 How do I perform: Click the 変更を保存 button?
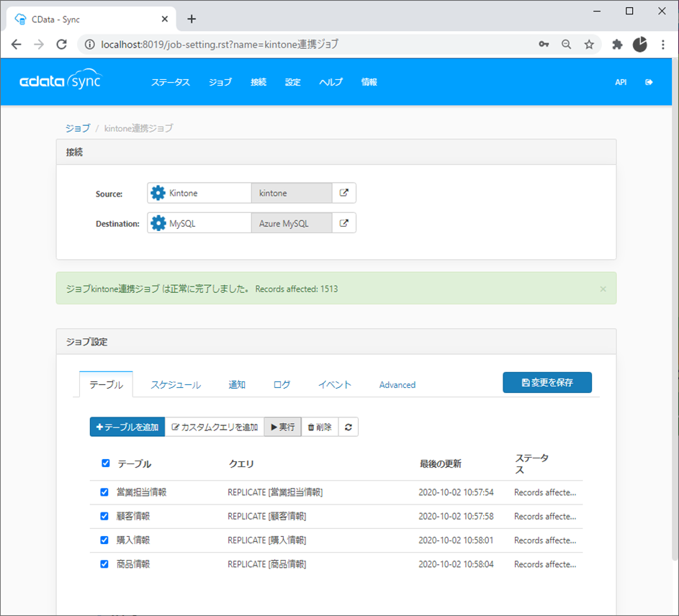coord(547,382)
